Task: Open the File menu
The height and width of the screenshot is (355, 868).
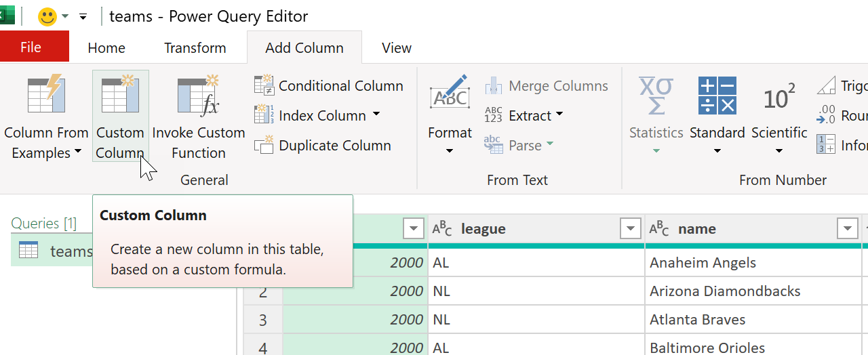Action: click(31, 47)
